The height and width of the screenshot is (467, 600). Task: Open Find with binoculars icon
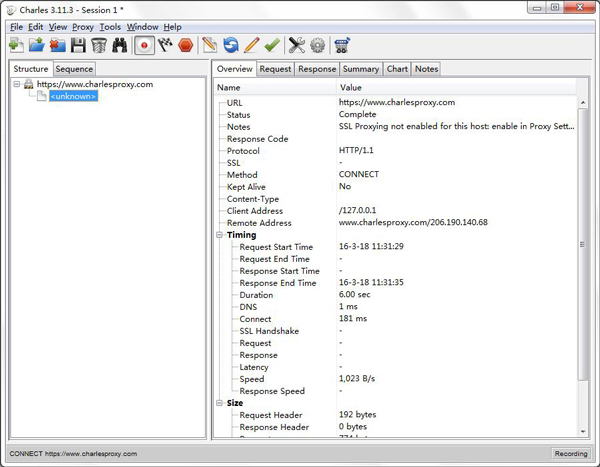click(x=120, y=45)
